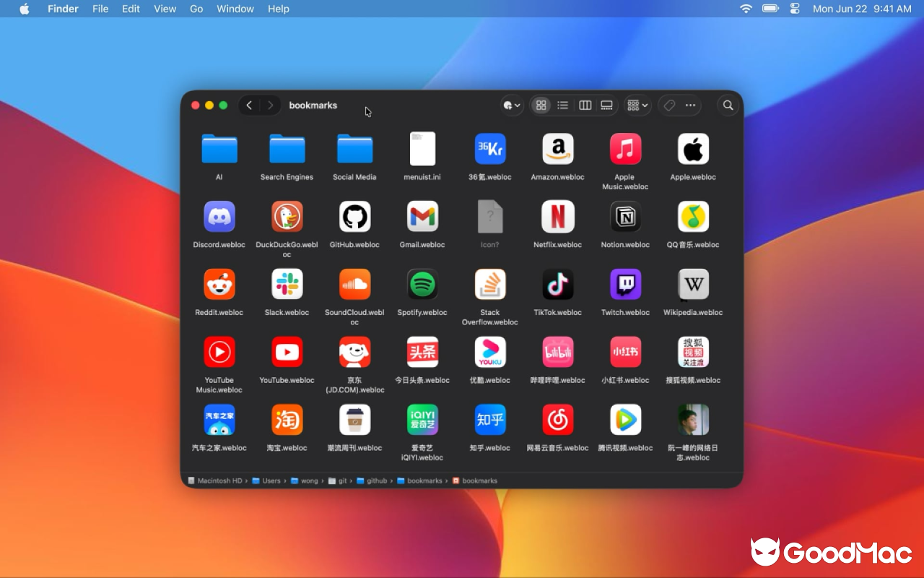Select the Stack Overflow.webloc bookmark
924x578 pixels.
[490, 285]
